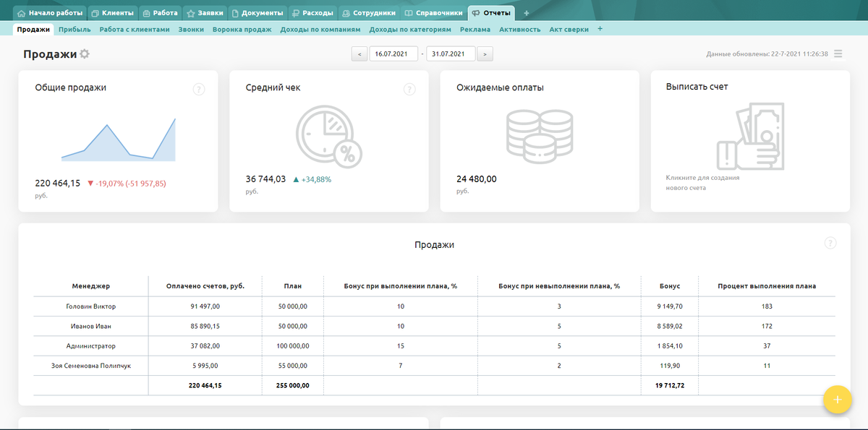
Task: Switch to Акт сверки report
Action: click(569, 30)
